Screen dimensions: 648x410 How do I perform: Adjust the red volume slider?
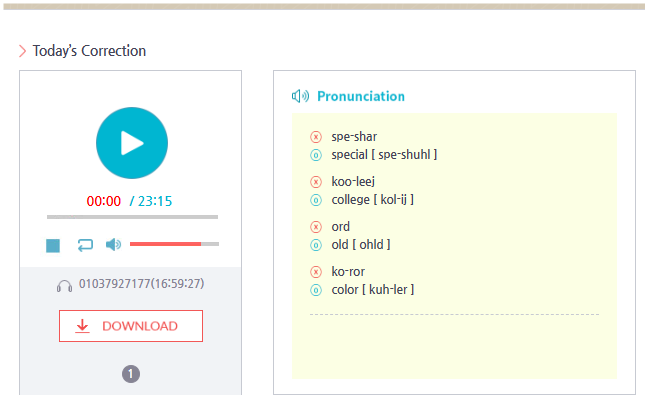tap(174, 244)
